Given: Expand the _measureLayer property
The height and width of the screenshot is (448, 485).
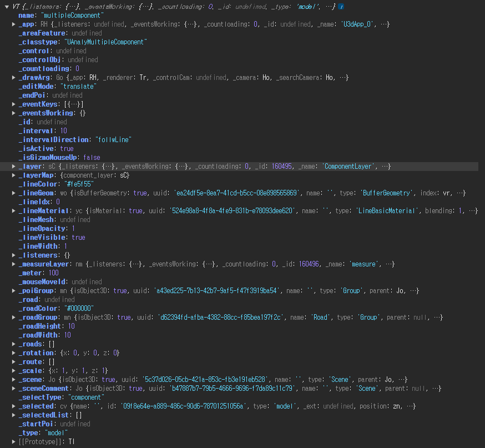Looking at the screenshot, I should [x=14, y=264].
